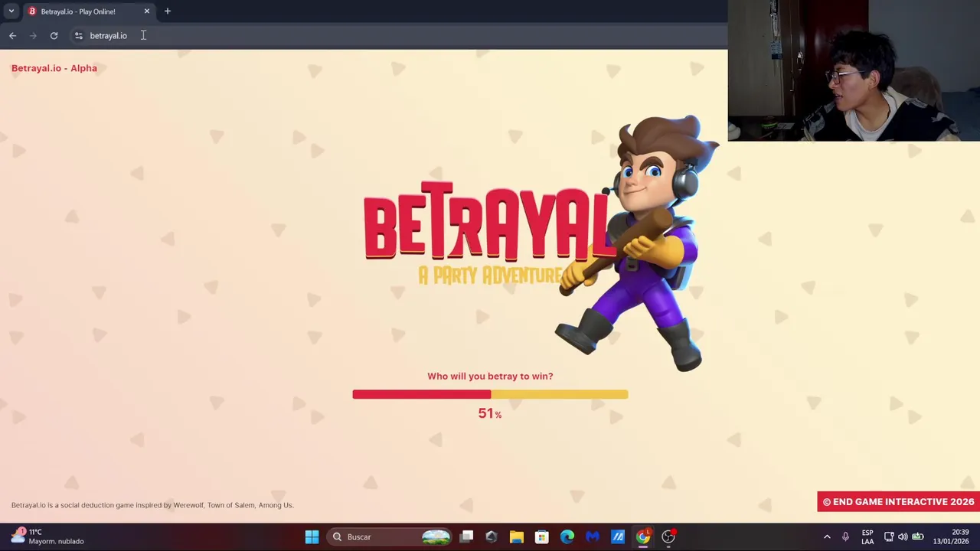Open the clock and date 20:39 panel
This screenshot has height=551, width=980.
(951, 536)
